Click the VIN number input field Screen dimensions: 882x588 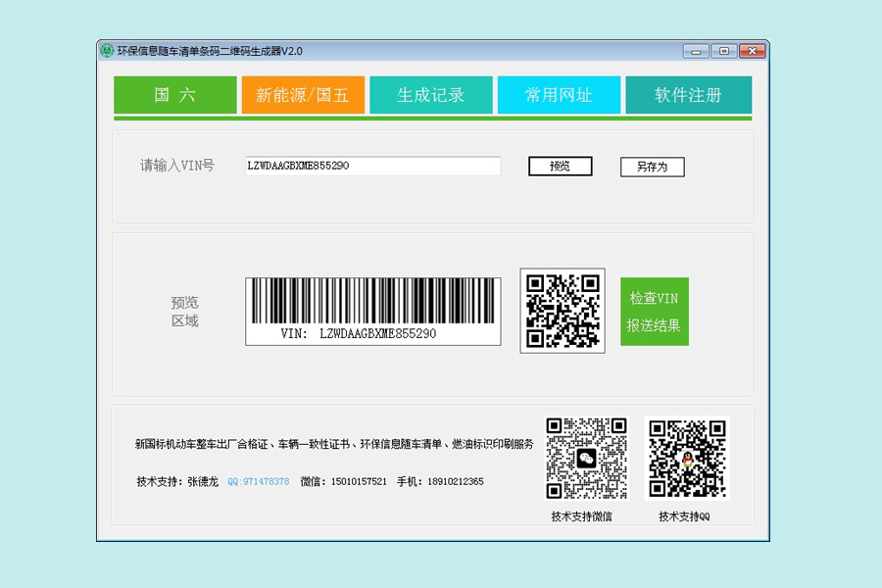pos(372,167)
